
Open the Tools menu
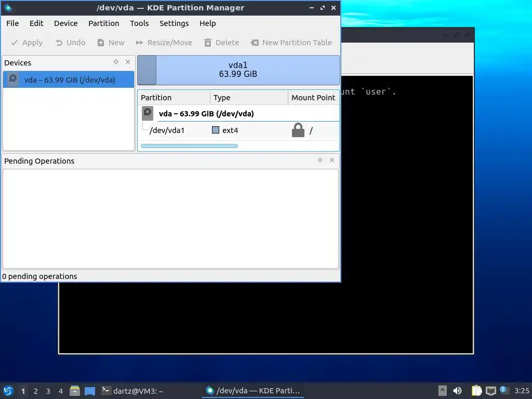coord(139,23)
